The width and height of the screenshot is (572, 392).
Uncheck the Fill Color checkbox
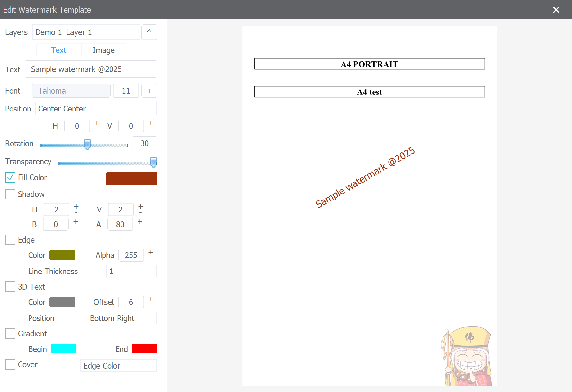point(10,177)
